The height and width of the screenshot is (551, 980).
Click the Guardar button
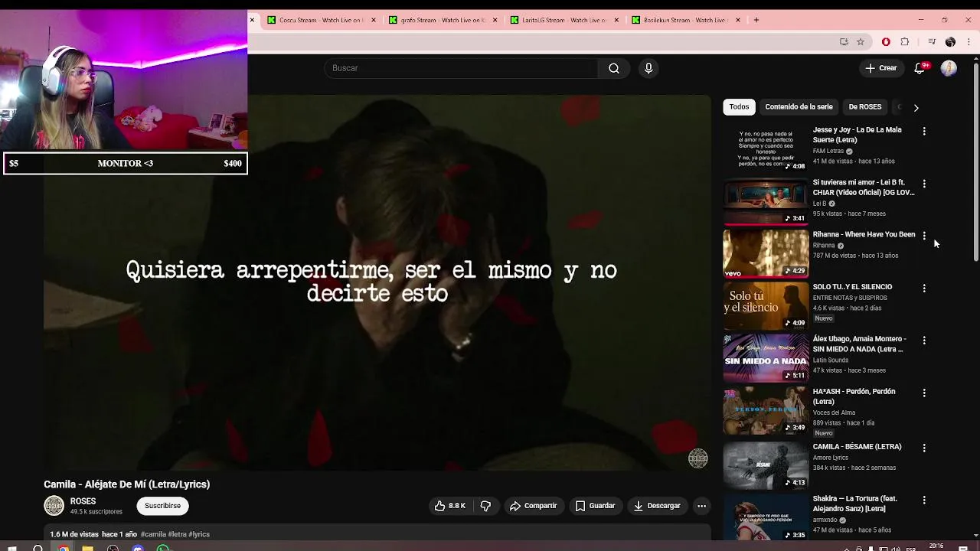[x=595, y=506]
